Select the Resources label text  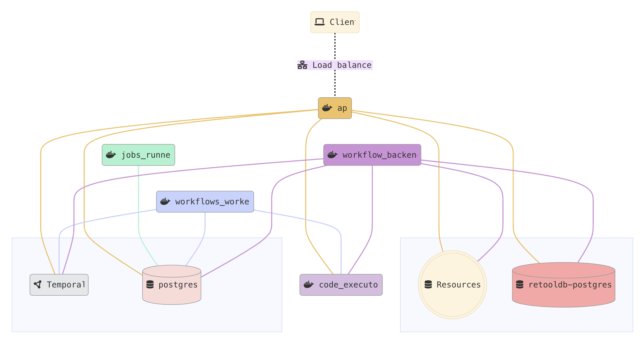click(459, 284)
